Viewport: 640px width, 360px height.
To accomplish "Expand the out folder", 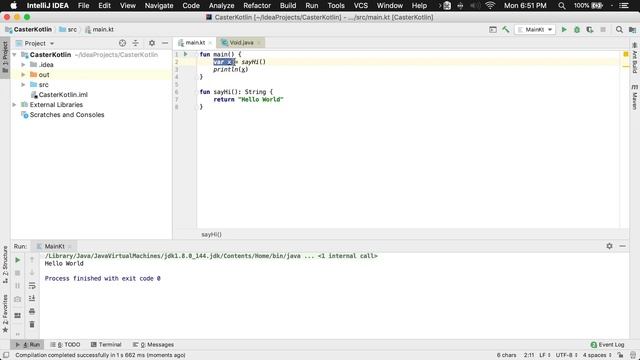I will [x=23, y=75].
